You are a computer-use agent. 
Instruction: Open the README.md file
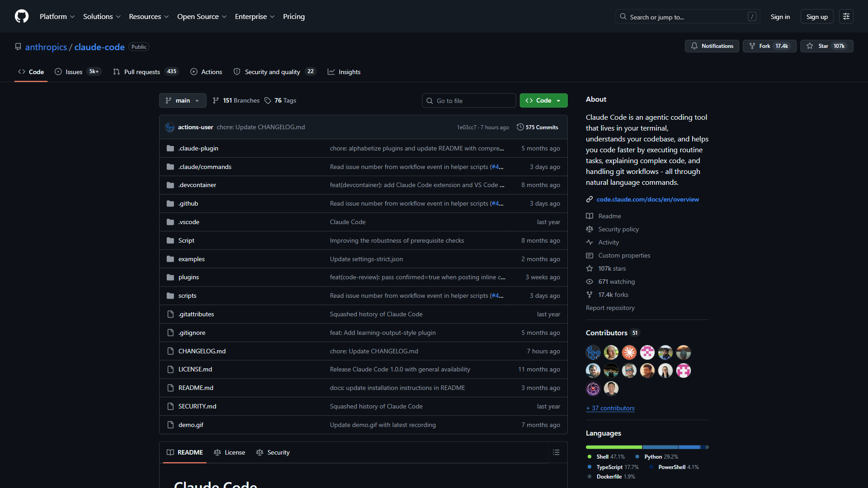coord(196,388)
